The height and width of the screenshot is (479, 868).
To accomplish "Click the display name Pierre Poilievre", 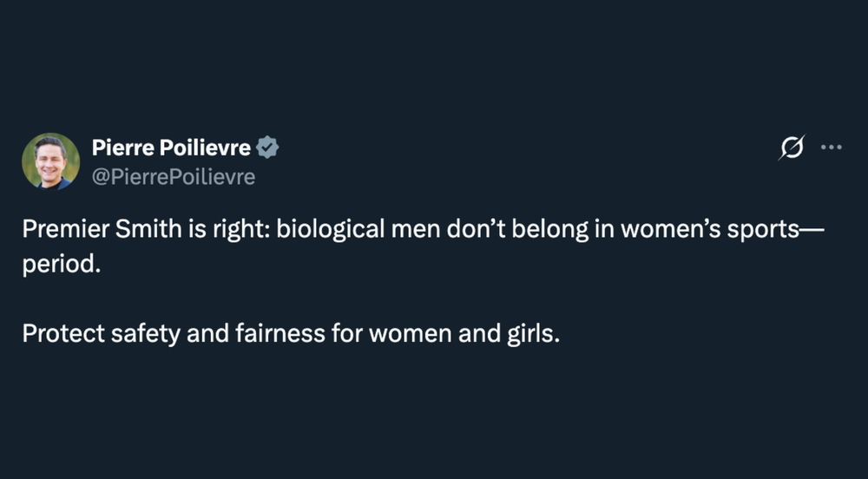I will click(x=171, y=148).
